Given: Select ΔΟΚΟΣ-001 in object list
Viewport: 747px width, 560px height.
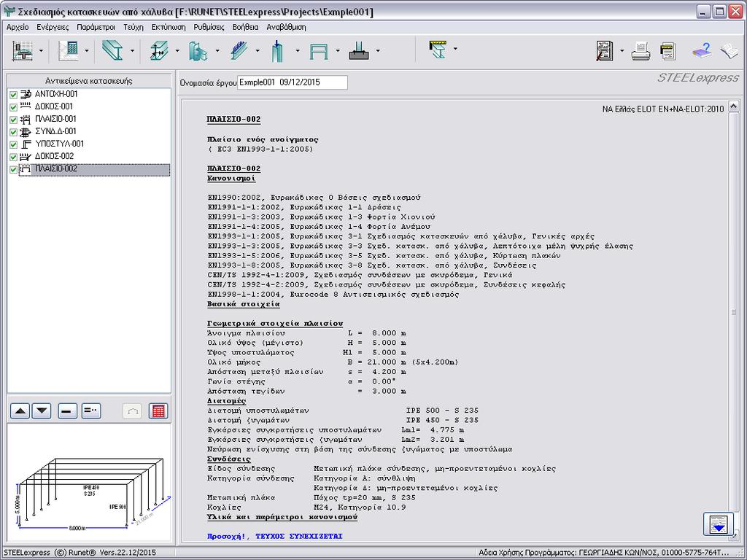Looking at the screenshot, I should tap(54, 106).
